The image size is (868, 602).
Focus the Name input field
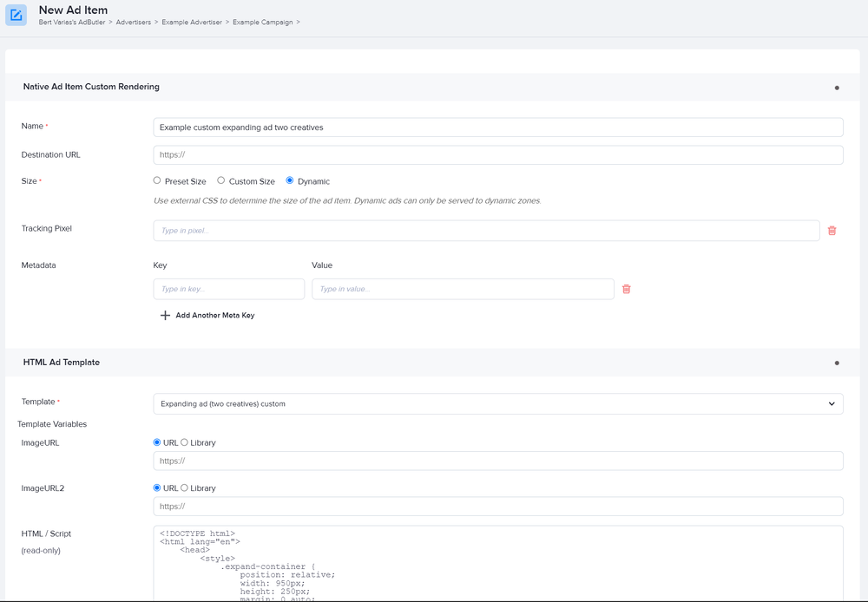click(498, 128)
